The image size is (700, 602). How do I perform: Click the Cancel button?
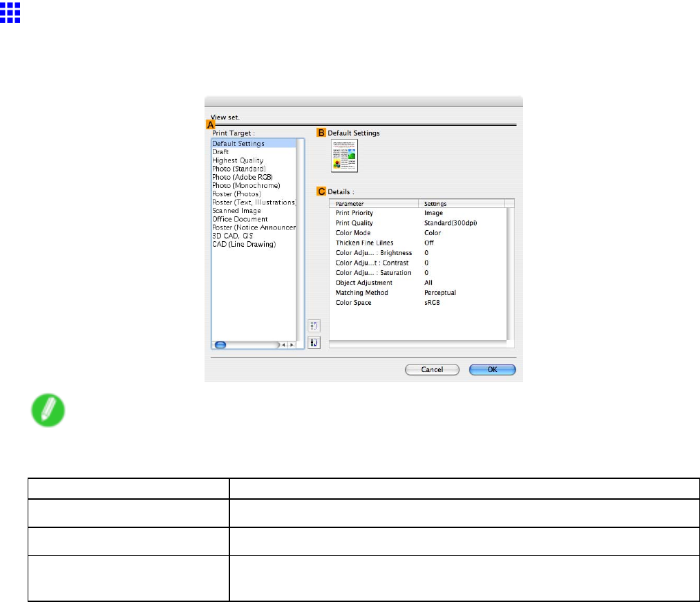pyautogui.click(x=432, y=370)
